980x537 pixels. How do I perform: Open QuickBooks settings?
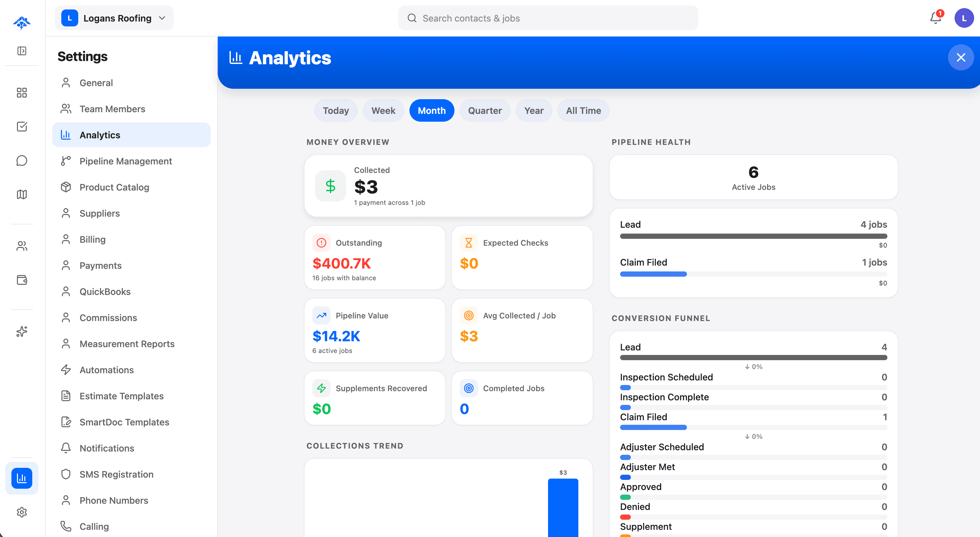pyautogui.click(x=131, y=292)
